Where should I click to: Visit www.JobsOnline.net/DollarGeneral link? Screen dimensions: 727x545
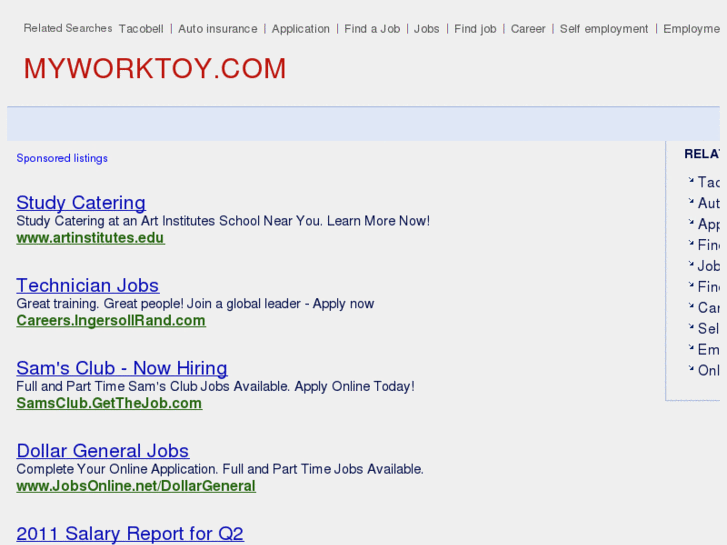pyautogui.click(x=136, y=486)
